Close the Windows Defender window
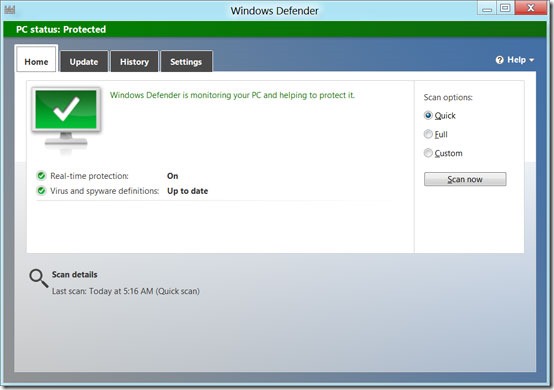 coord(531,8)
